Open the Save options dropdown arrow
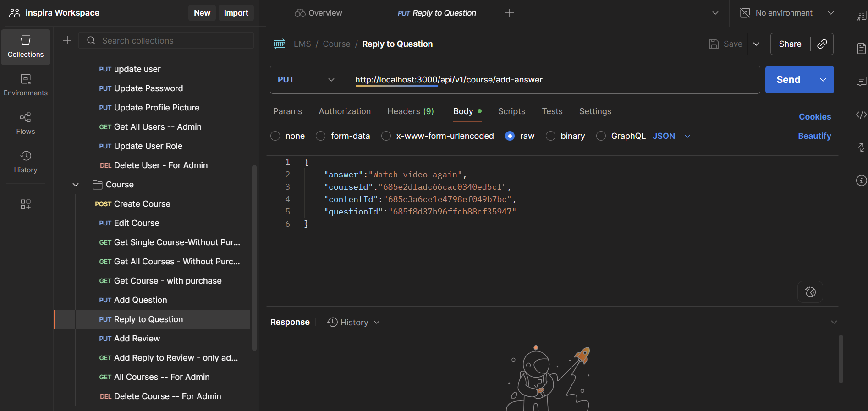The image size is (868, 411). click(756, 44)
